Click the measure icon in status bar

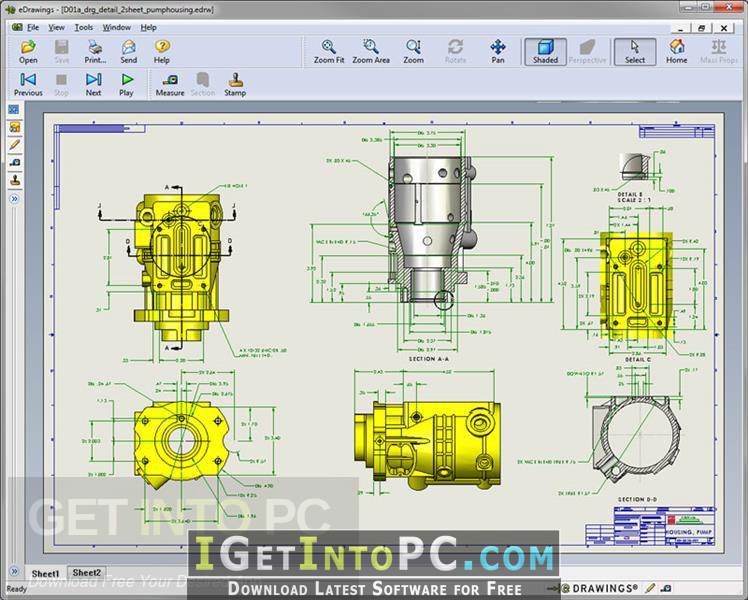667,589
